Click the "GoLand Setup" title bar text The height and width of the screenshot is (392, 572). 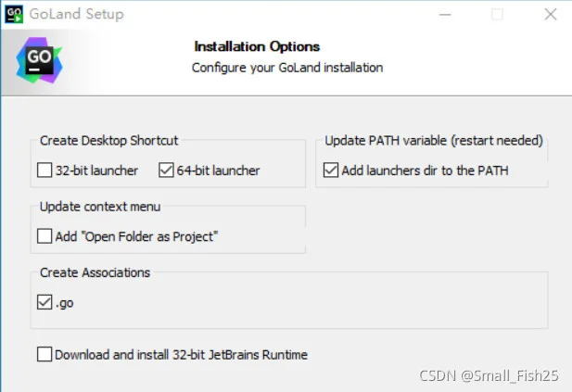pyautogui.click(x=77, y=14)
